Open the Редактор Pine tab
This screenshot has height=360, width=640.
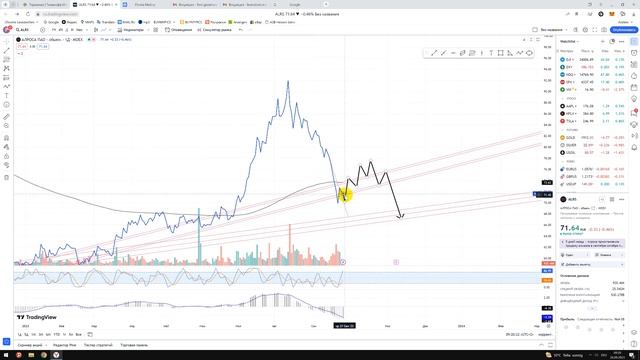[64, 345]
